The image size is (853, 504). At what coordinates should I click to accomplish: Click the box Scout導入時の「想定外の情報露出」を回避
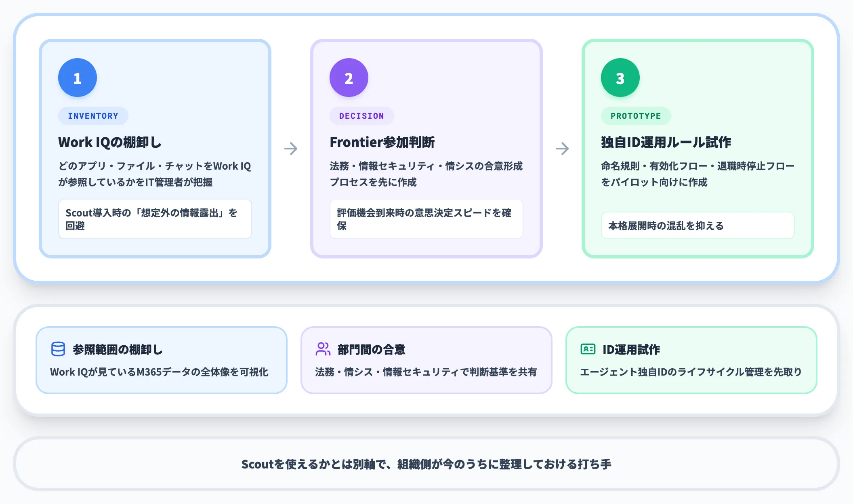pyautogui.click(x=155, y=219)
